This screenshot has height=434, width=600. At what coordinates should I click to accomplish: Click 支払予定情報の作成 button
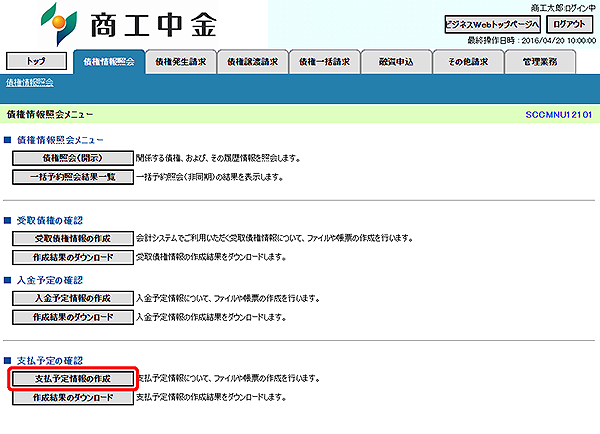[73, 379]
